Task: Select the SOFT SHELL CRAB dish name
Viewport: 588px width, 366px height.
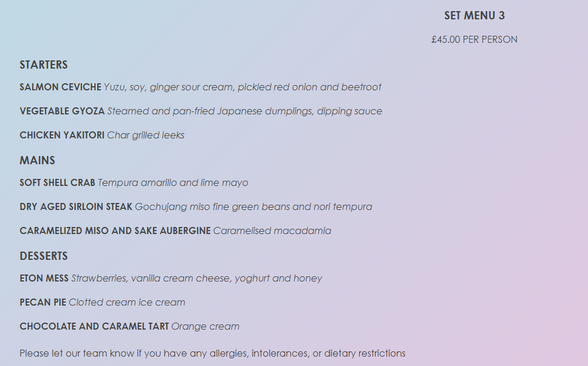Action: tap(57, 183)
